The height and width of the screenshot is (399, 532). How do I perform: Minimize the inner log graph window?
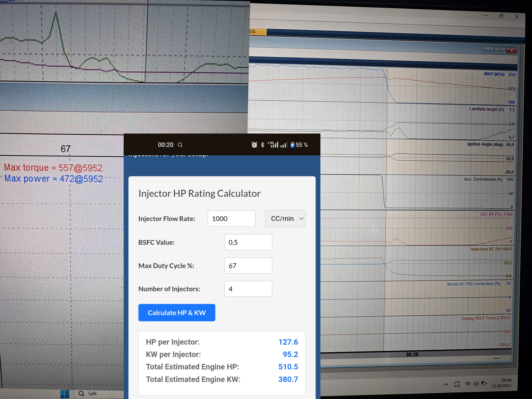tap(488, 50)
